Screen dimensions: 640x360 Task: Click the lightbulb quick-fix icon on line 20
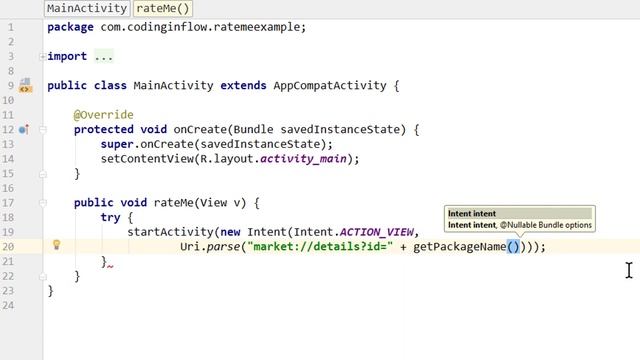pos(57,245)
